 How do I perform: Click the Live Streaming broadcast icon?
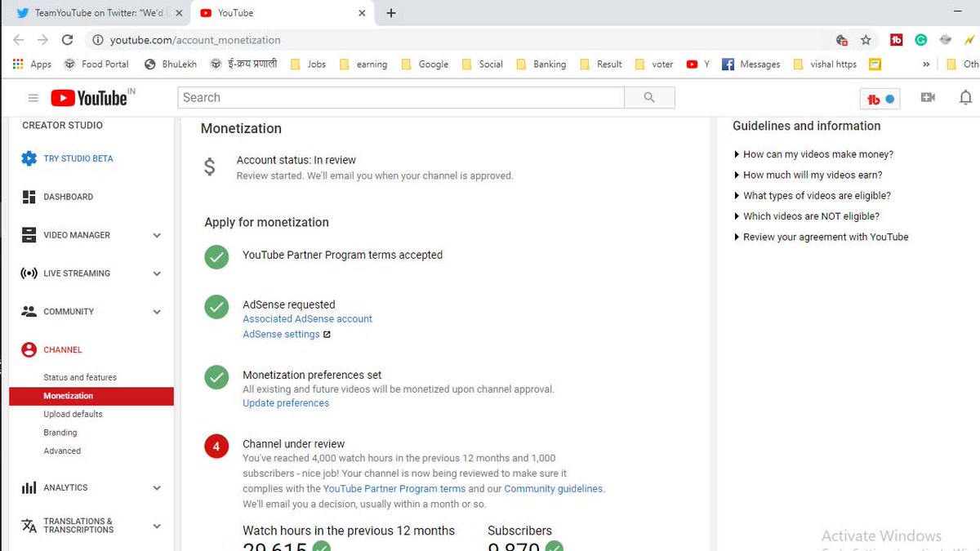[29, 273]
